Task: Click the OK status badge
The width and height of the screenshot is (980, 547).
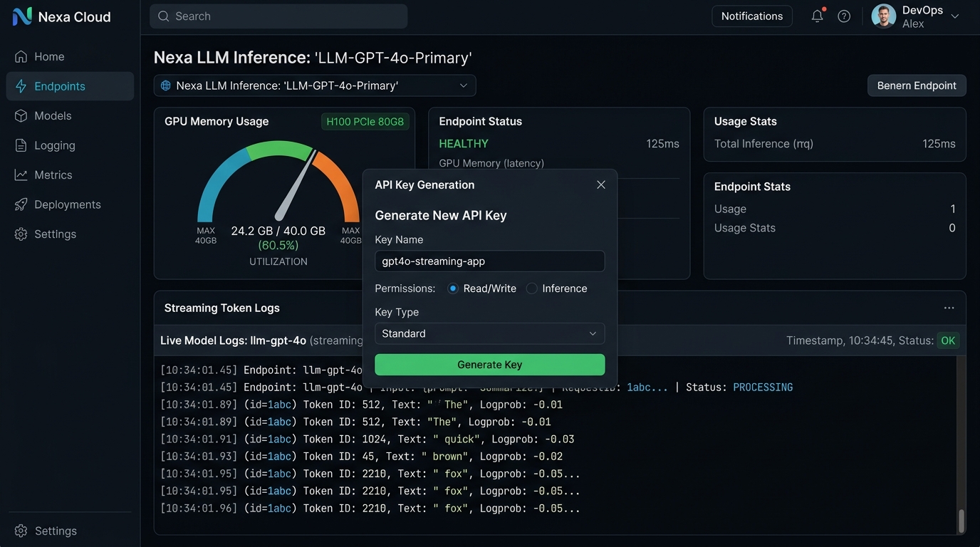Action: [x=948, y=340]
